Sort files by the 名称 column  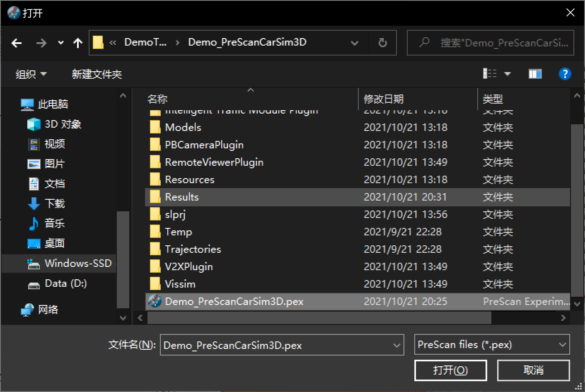[157, 99]
